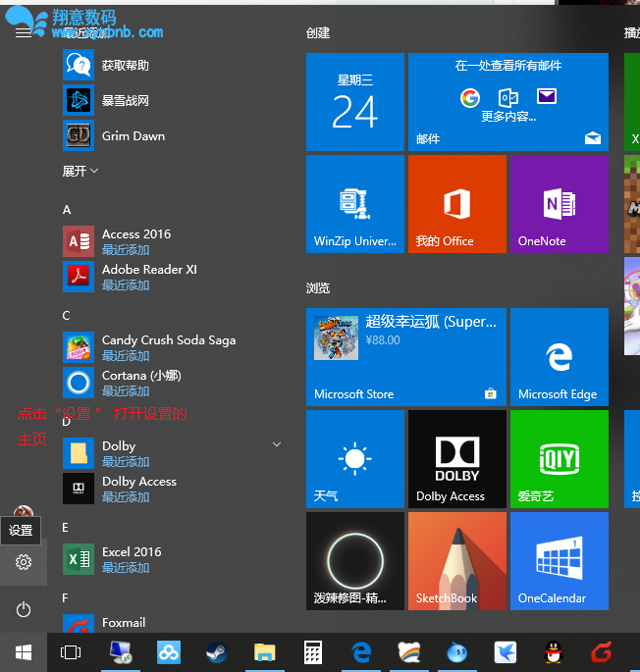Open the blue bird app in taskbar
640x672 pixels.
click(506, 652)
